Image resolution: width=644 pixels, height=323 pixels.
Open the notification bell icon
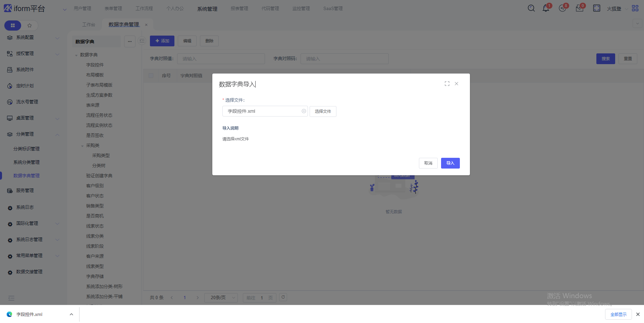(x=546, y=8)
